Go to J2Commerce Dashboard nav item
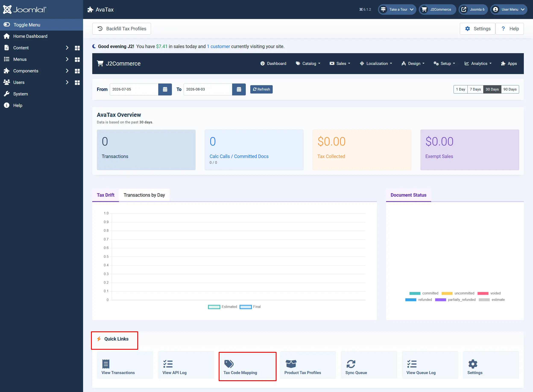The image size is (533, 392). 273,64
